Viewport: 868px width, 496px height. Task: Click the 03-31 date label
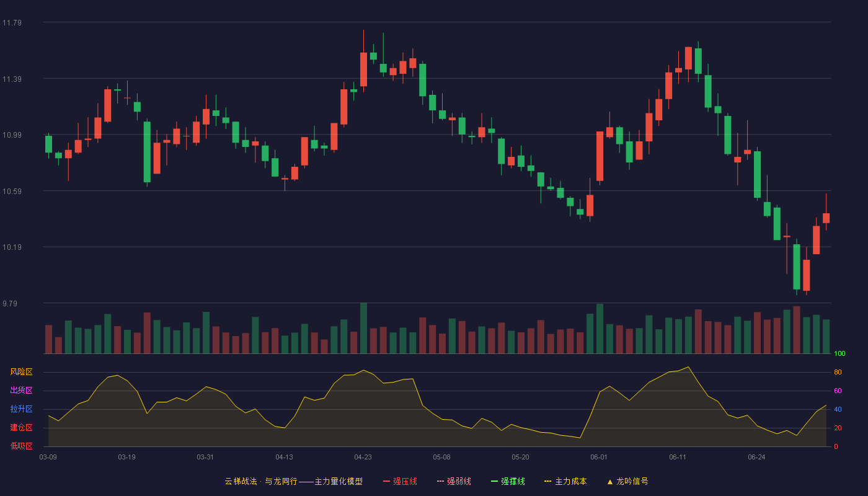(x=206, y=457)
